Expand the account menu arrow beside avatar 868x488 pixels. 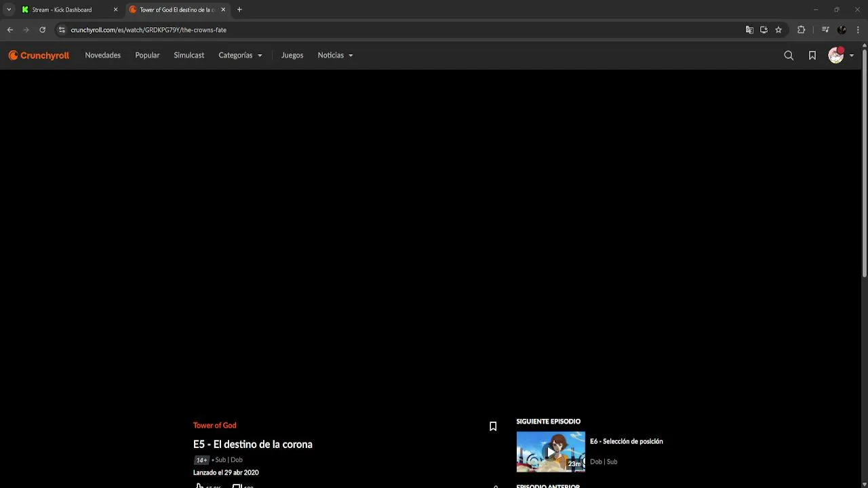[x=852, y=56]
